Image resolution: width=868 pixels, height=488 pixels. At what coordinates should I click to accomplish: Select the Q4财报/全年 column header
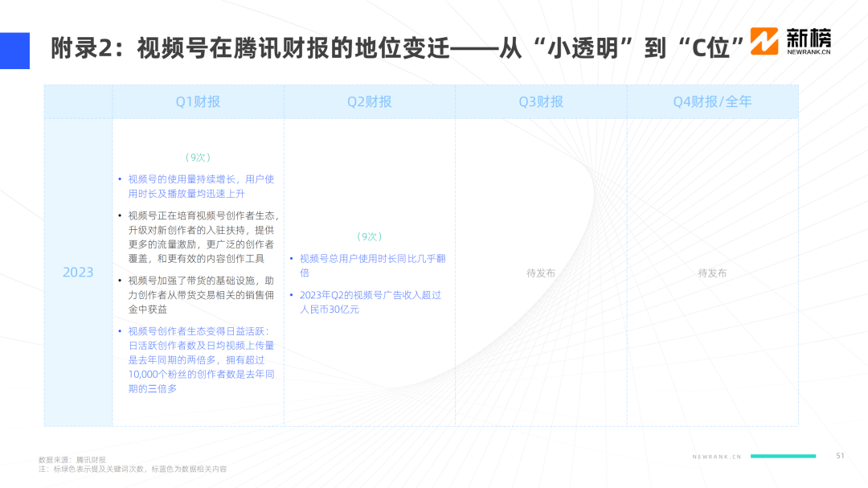coord(712,102)
